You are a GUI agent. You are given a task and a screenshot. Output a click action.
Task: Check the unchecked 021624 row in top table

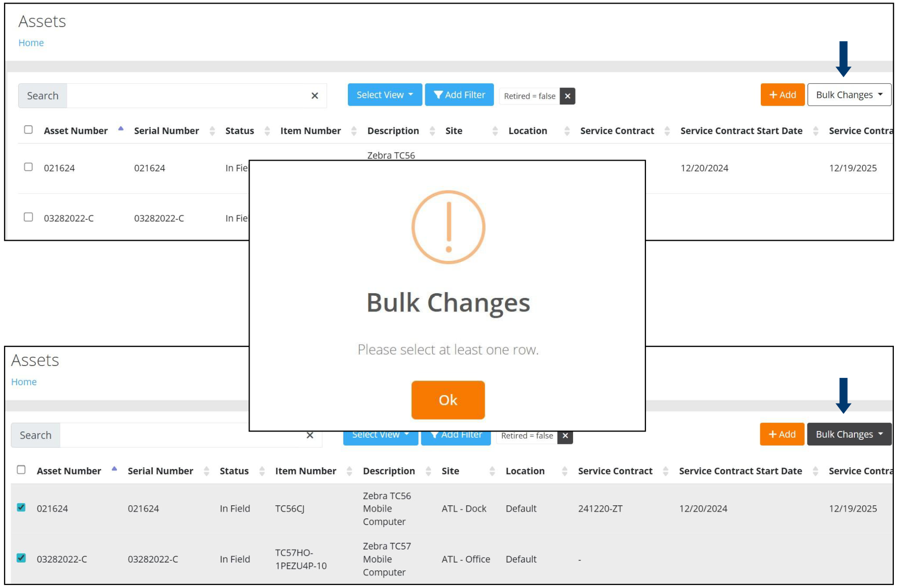click(29, 167)
